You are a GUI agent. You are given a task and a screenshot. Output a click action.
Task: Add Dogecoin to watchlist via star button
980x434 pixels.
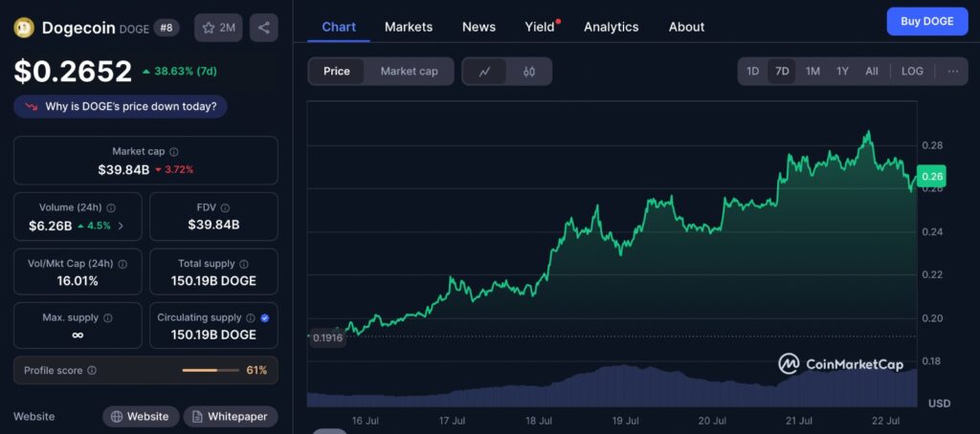(x=218, y=28)
